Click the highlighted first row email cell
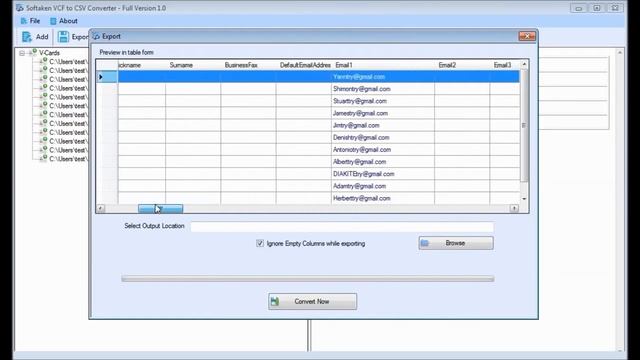The width and height of the screenshot is (640, 360). click(x=382, y=77)
